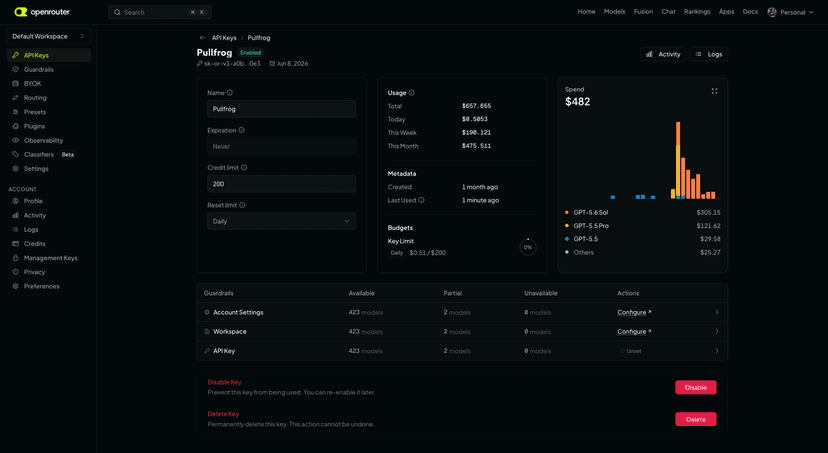The height and width of the screenshot is (453, 828).
Task: Expand the API Key guardrail row chevron
Action: (717, 351)
